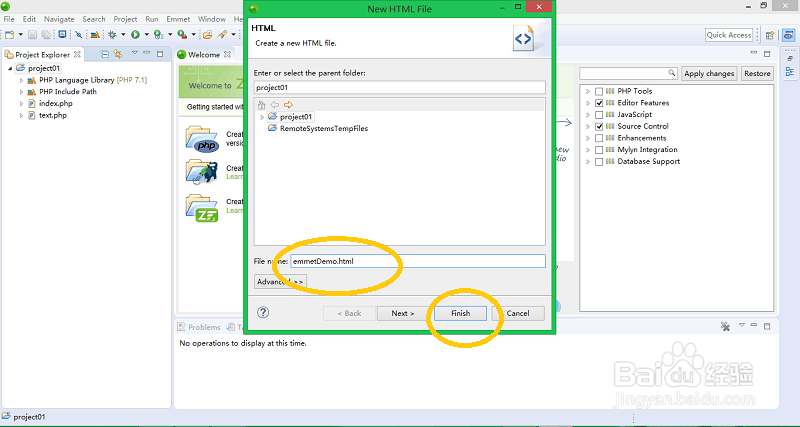Toggle the Database Support checkbox
This screenshot has height=427, width=800.
pos(599,162)
